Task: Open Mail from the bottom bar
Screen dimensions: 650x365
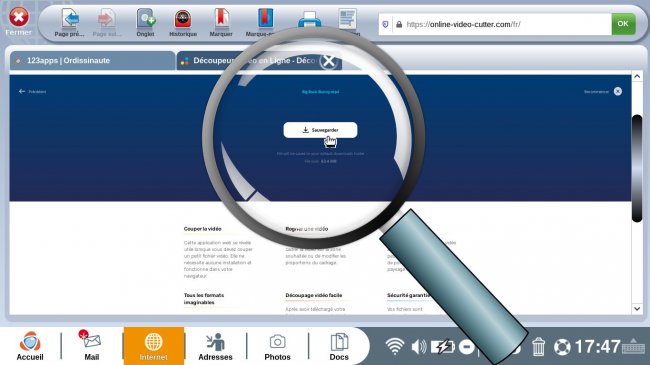Action: coord(92,346)
